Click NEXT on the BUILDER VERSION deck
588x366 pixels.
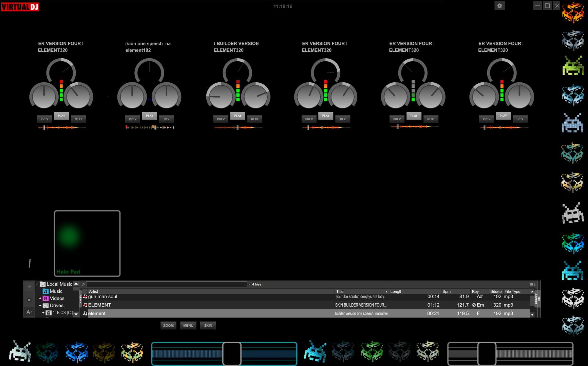coord(254,119)
